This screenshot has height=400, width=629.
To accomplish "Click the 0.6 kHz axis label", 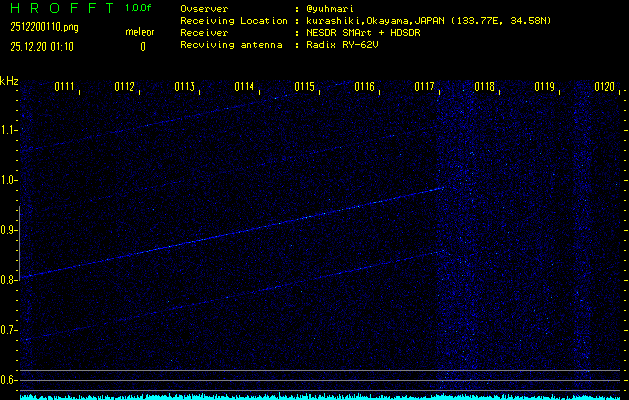I will coord(8,380).
